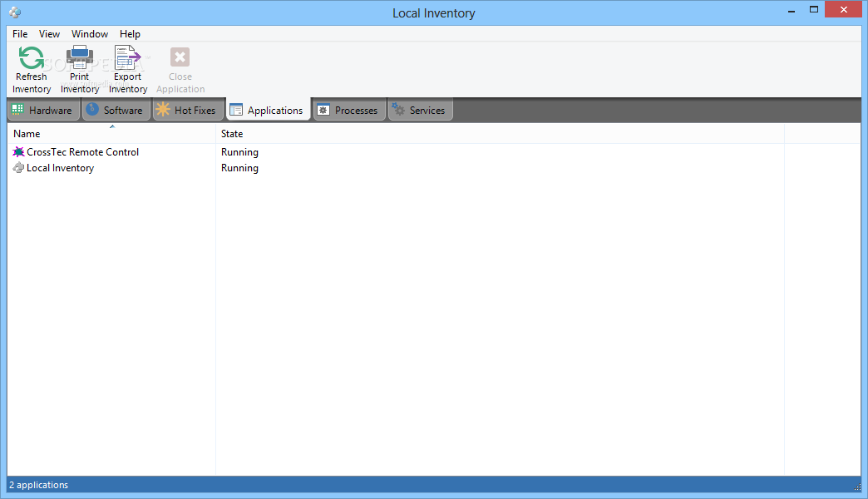Screen dimensions: 868x499
Task: Switch to the Services tab
Action: pyautogui.click(x=420, y=111)
